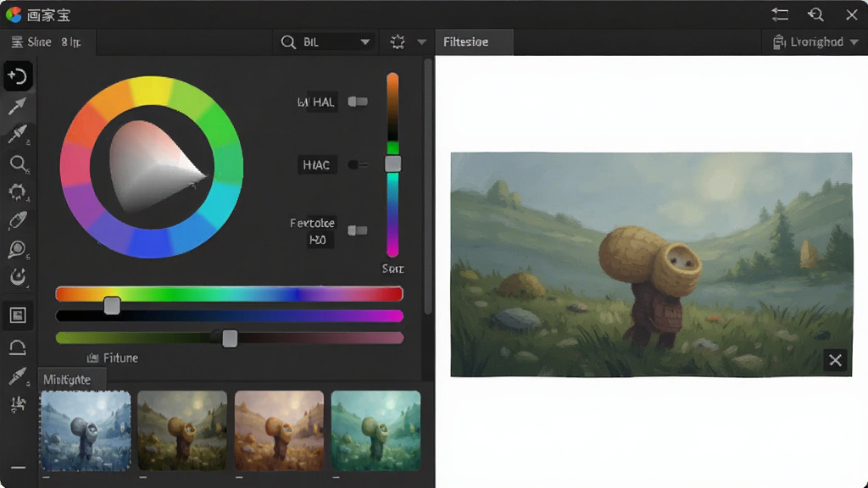868x488 pixels.
Task: Click the color wheel's inner triangle
Action: click(x=156, y=167)
